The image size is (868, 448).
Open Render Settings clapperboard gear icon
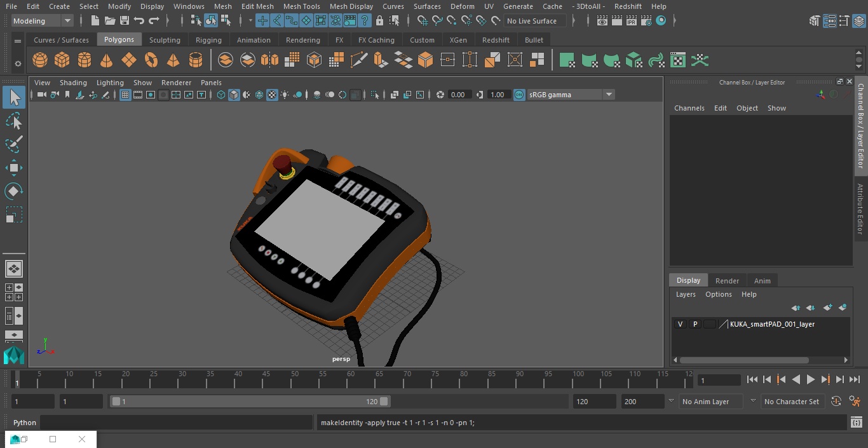[646, 21]
